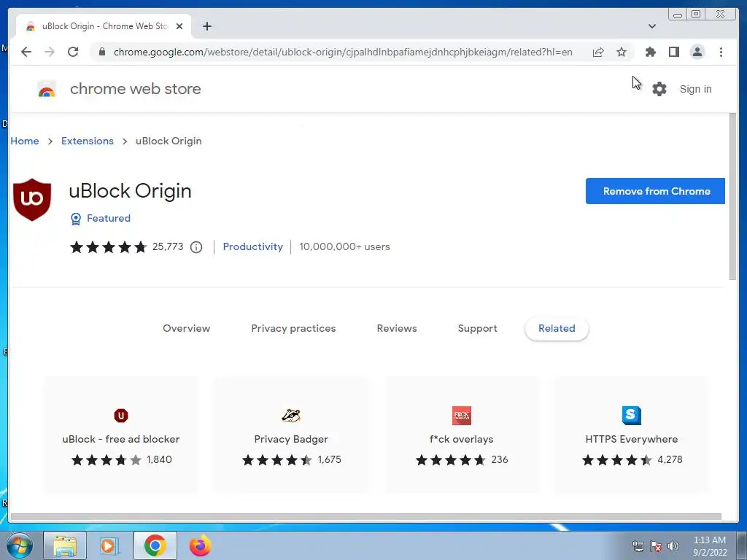Select the uBlock Origin browser tab
The height and width of the screenshot is (560, 747).
[104, 26]
